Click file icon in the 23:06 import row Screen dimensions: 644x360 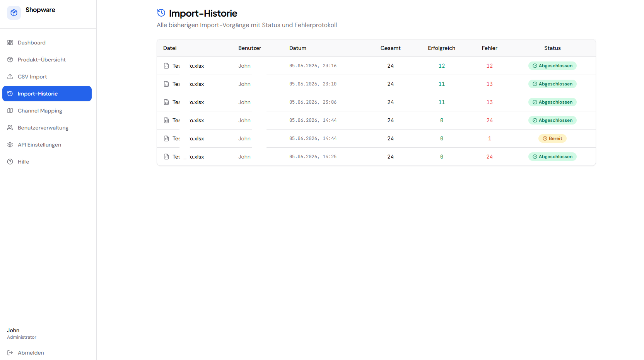(166, 102)
